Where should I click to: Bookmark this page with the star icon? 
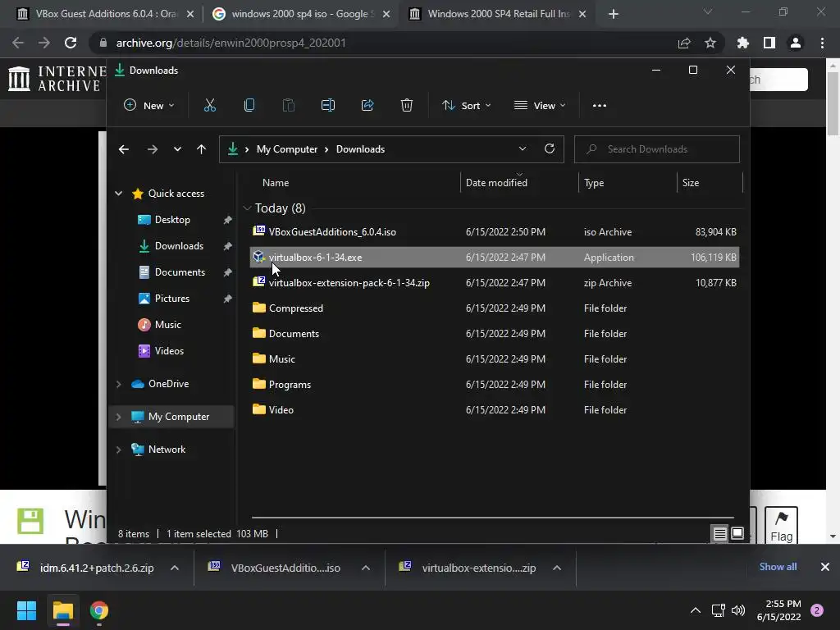tap(710, 43)
